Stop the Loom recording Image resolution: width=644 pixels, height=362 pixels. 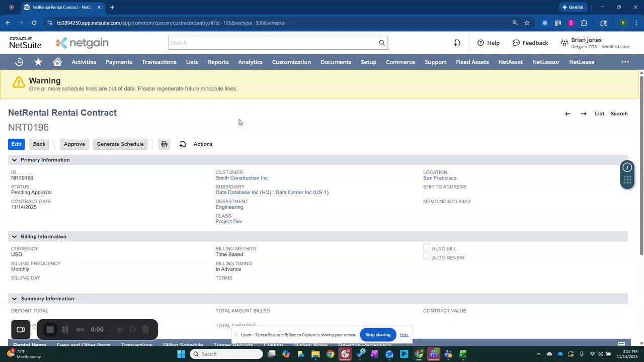click(50, 330)
